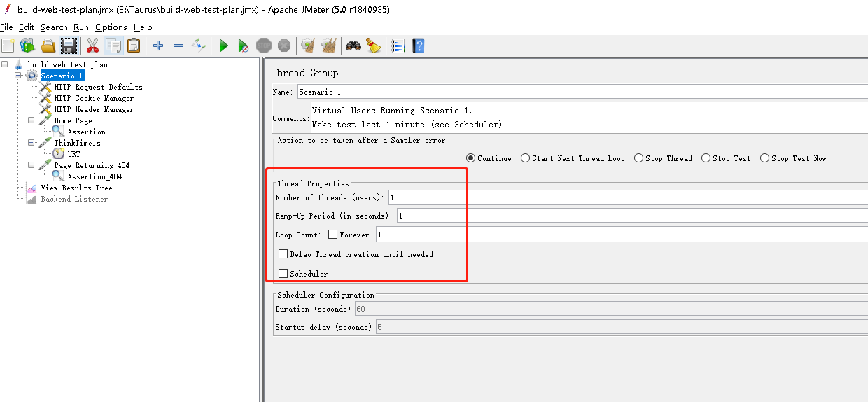Click the grey Shutdown X icon
Image resolution: width=868 pixels, height=402 pixels.
coord(284,46)
